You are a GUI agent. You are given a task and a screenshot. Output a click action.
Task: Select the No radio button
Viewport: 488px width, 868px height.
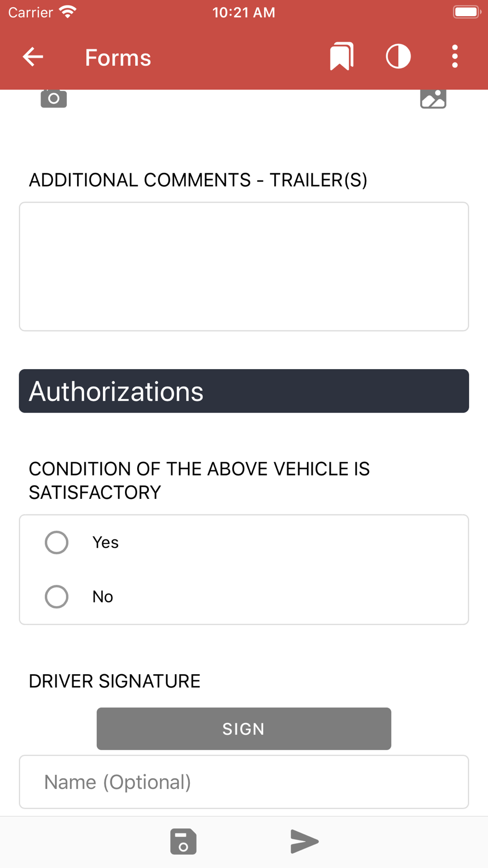click(57, 597)
